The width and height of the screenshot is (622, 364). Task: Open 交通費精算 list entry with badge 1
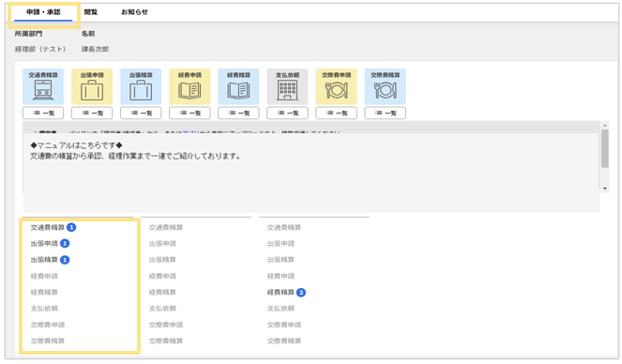(53, 228)
